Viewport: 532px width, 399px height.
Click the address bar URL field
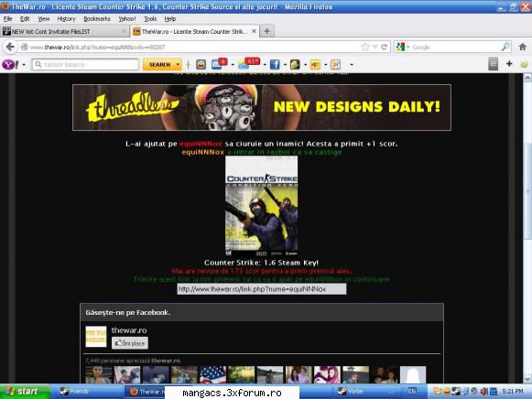click(193, 47)
